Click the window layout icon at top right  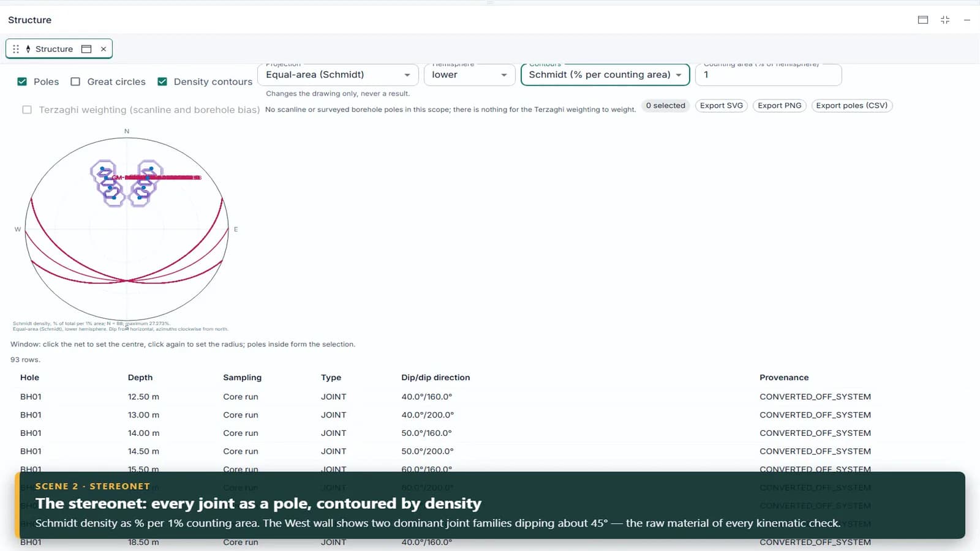pos(923,20)
